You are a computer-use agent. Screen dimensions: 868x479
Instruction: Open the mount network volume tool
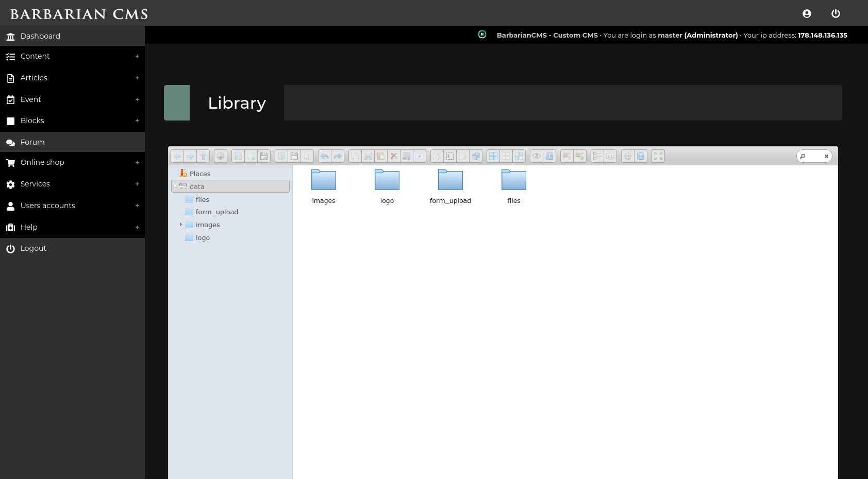coord(221,156)
